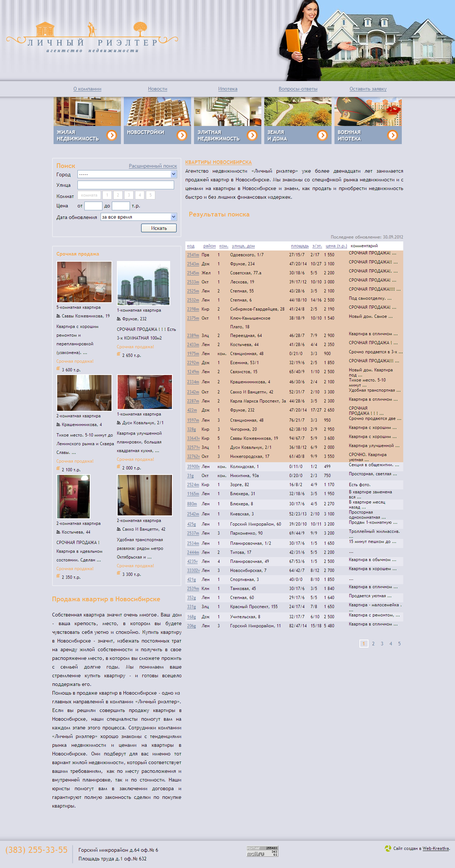Open the Саввы Кожевникова, 19 apartment photo

pyautogui.click(x=84, y=282)
